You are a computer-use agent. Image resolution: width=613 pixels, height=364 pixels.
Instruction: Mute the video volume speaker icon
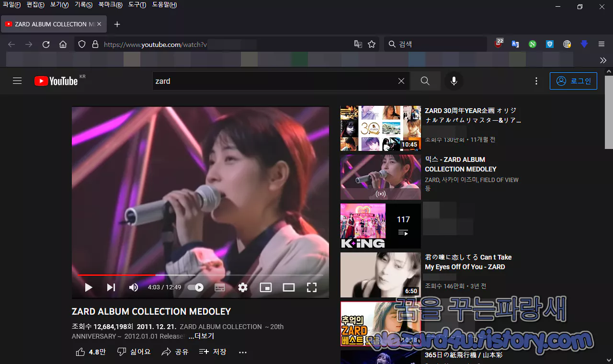click(x=134, y=287)
